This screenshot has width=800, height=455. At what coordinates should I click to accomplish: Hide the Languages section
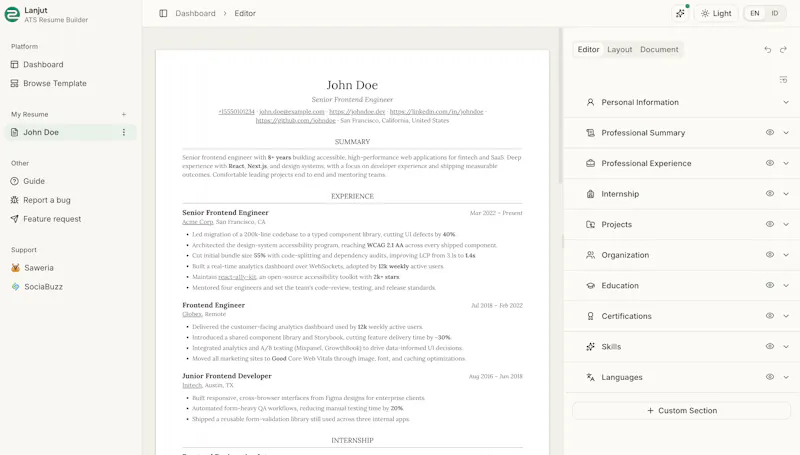coord(769,377)
